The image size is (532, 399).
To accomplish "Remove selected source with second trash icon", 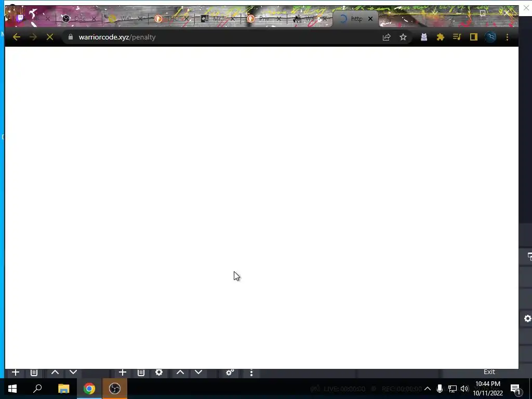I will point(141,373).
